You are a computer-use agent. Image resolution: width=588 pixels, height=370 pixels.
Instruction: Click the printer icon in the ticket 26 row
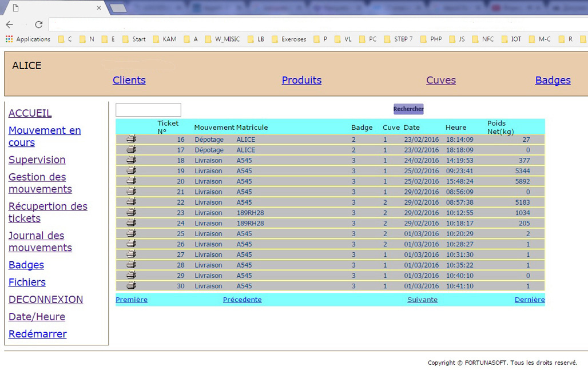[131, 244]
